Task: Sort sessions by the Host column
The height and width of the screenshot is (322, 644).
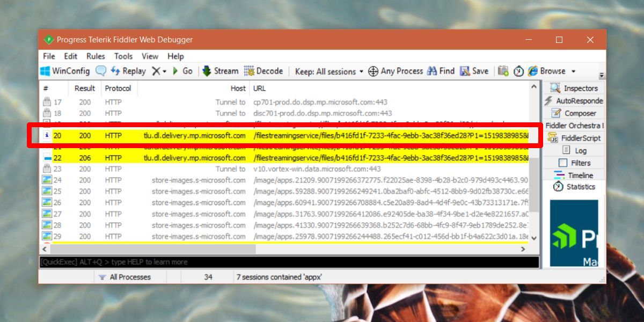Action: pyautogui.click(x=193, y=88)
